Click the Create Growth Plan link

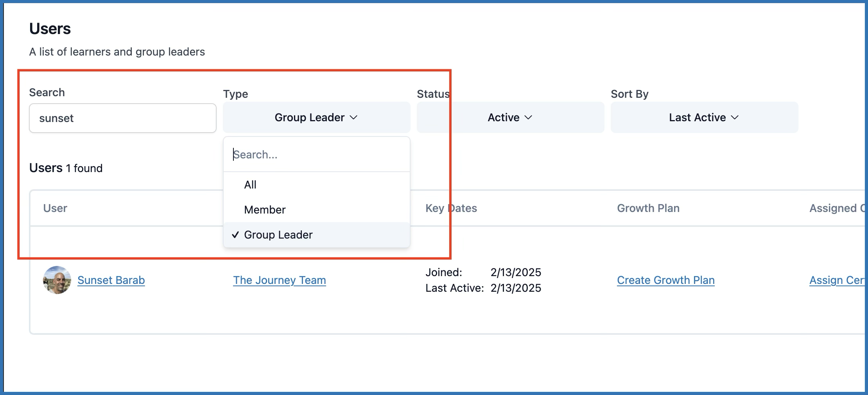point(665,280)
